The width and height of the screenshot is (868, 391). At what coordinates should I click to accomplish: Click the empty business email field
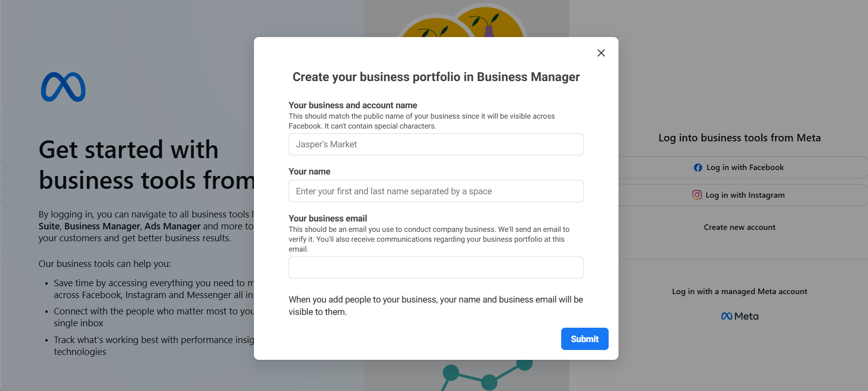pyautogui.click(x=436, y=267)
